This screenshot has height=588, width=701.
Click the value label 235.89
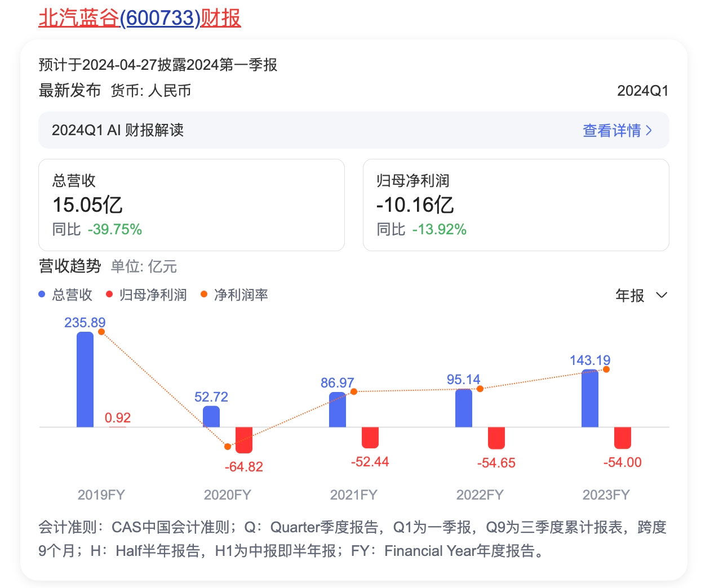coord(85,323)
